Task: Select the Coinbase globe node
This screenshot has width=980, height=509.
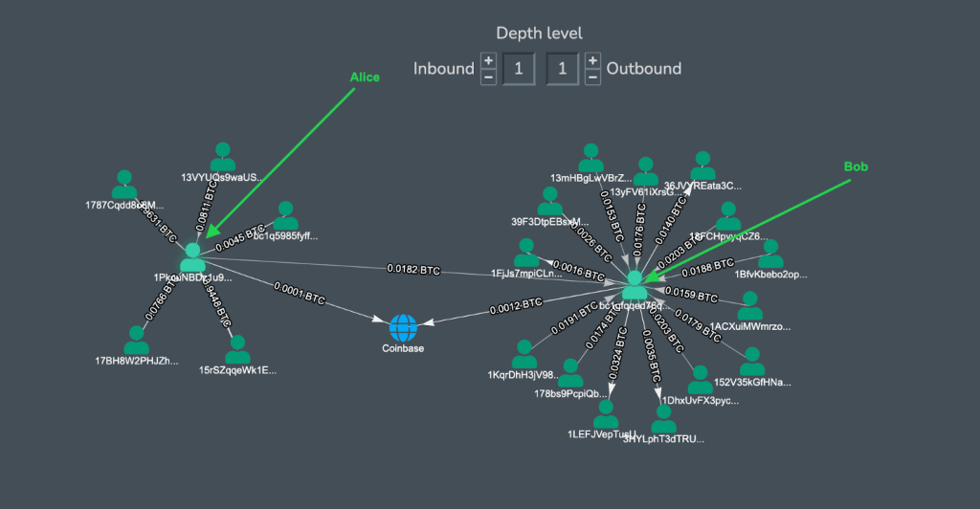Action: coord(403,328)
